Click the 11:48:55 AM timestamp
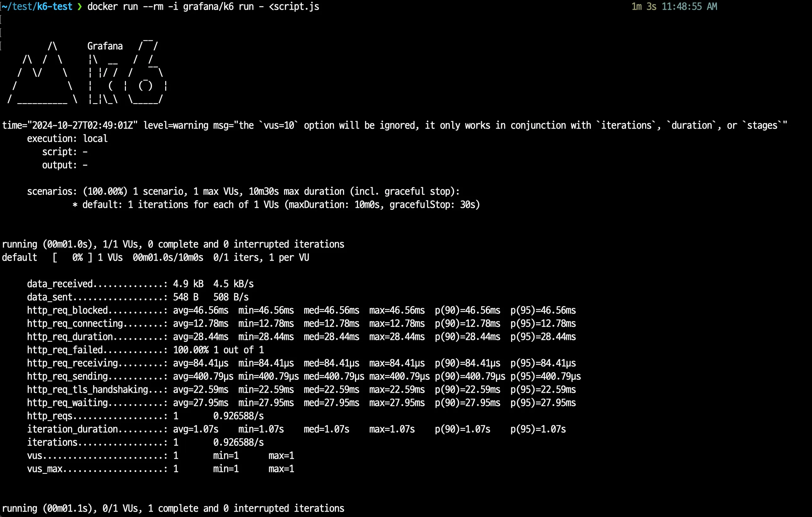This screenshot has height=517, width=812. (689, 6)
